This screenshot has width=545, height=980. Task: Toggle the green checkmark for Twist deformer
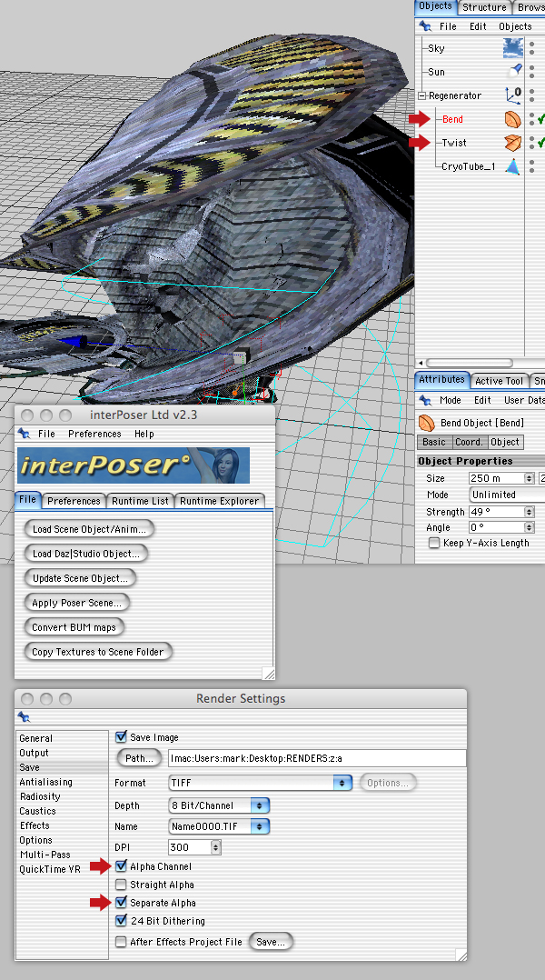click(x=540, y=143)
